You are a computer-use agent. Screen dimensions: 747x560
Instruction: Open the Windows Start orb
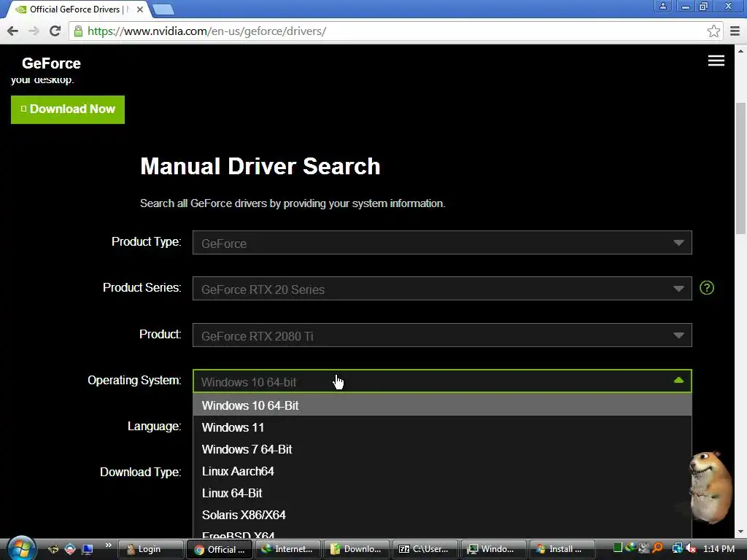coord(21,548)
